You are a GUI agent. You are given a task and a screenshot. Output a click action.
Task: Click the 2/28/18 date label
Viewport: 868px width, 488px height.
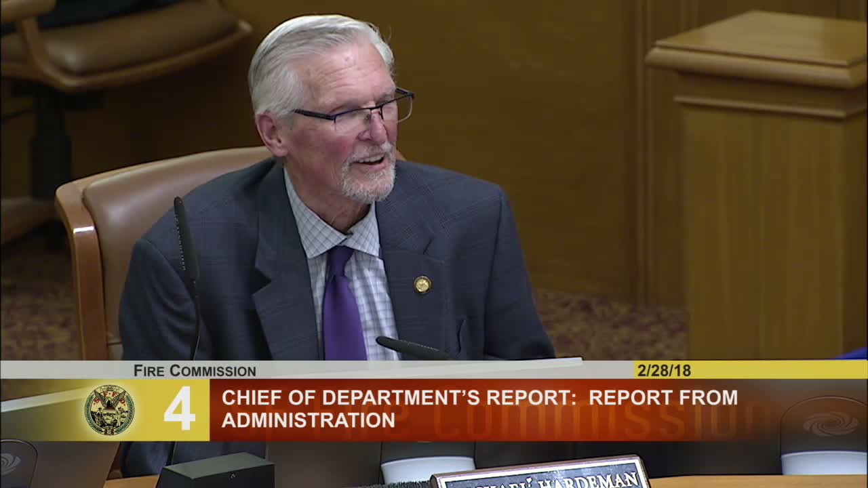[664, 370]
